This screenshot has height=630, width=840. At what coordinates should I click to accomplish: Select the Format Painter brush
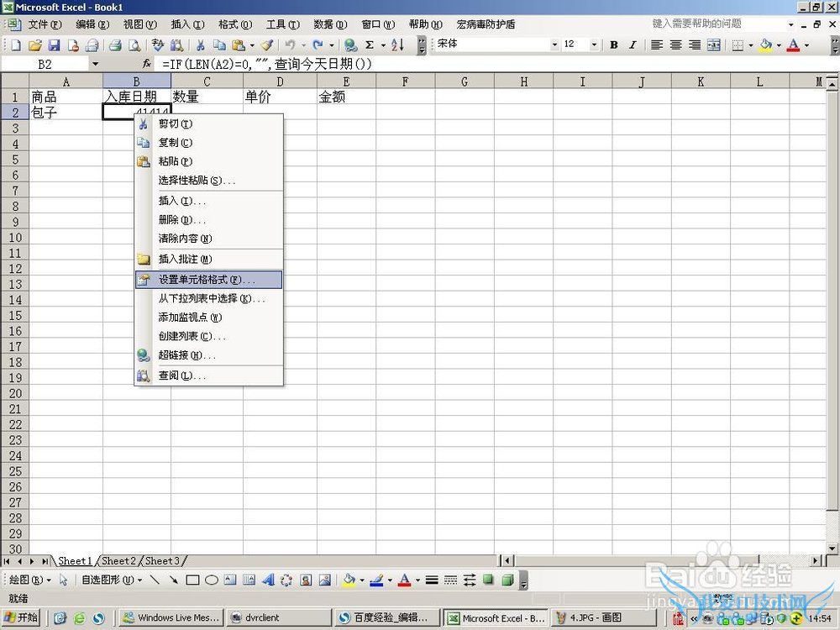pos(267,45)
